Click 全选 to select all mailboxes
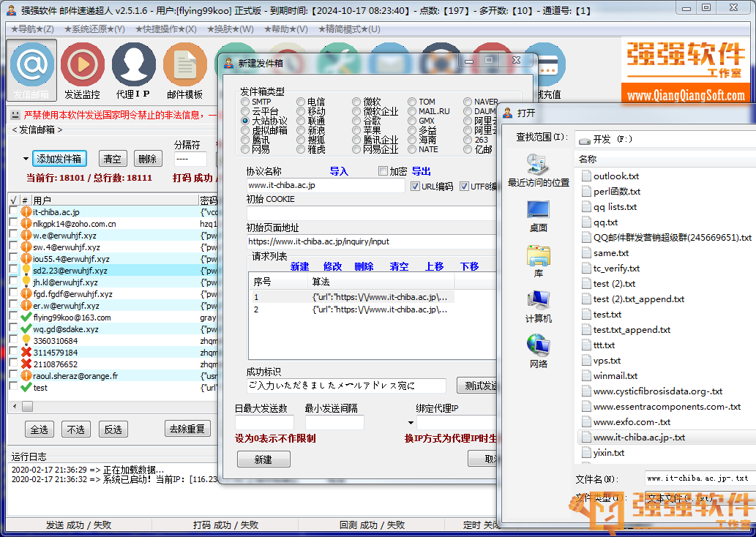 (40, 429)
